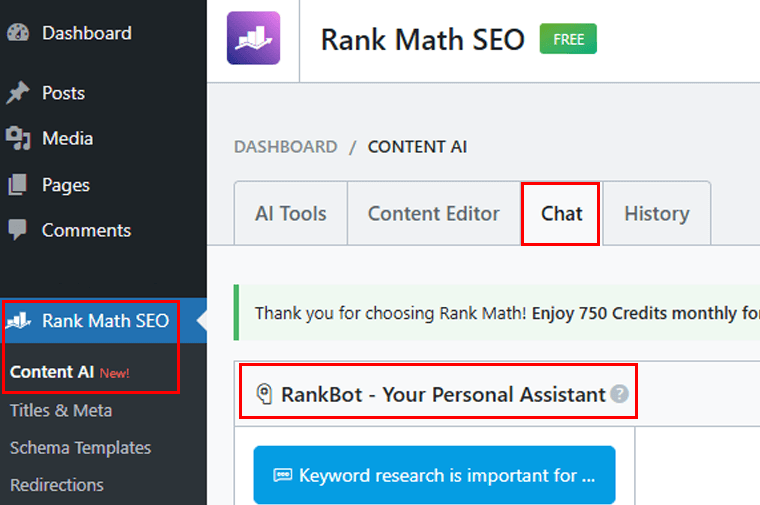Screen dimensions: 760x505
Task: Switch to the AI Tools tab
Action: [290, 213]
